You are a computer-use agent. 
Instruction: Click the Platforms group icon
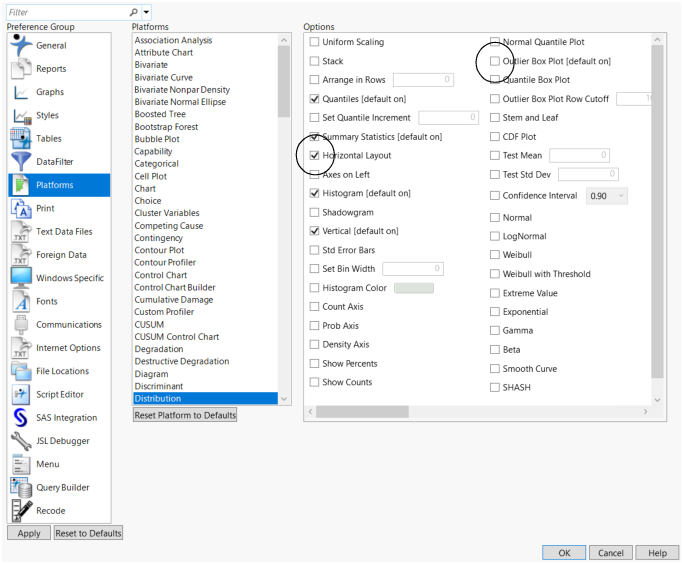(x=21, y=185)
